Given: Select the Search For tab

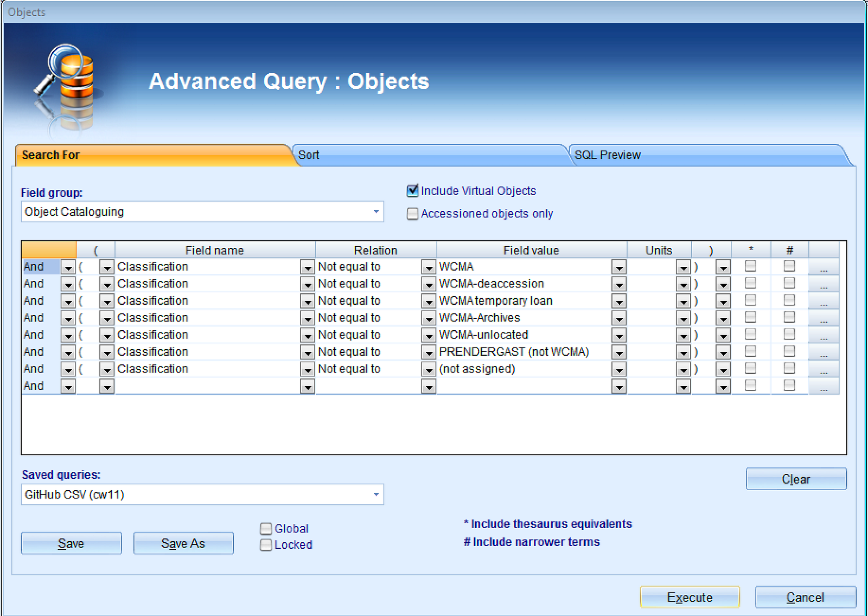Looking at the screenshot, I should [154, 155].
